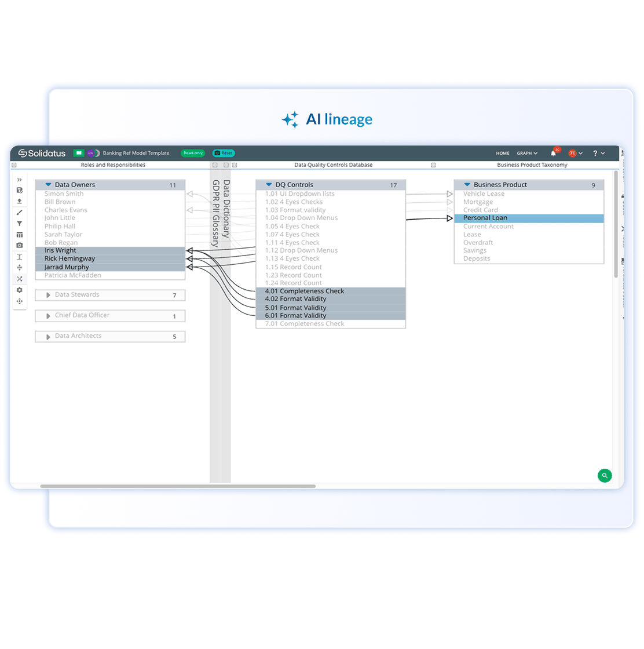Go to HOME in the top bar
The height and width of the screenshot is (649, 644).
pyautogui.click(x=502, y=154)
